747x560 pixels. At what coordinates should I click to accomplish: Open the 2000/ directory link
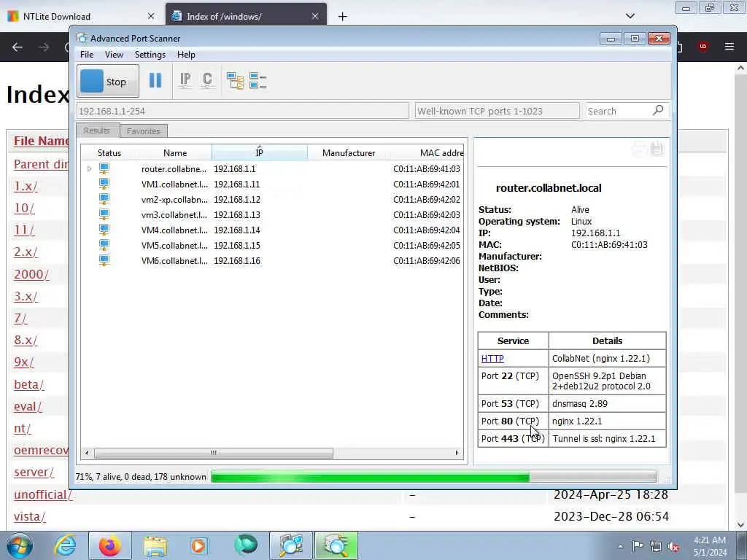[31, 274]
